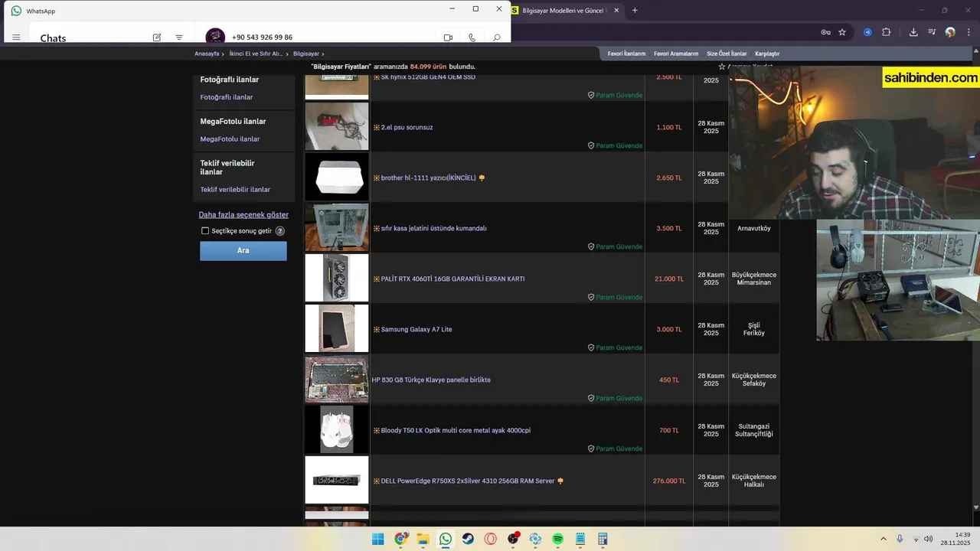This screenshot has height=551, width=980.
Task: Open the Chrome three-dot menu
Action: click(x=969, y=32)
